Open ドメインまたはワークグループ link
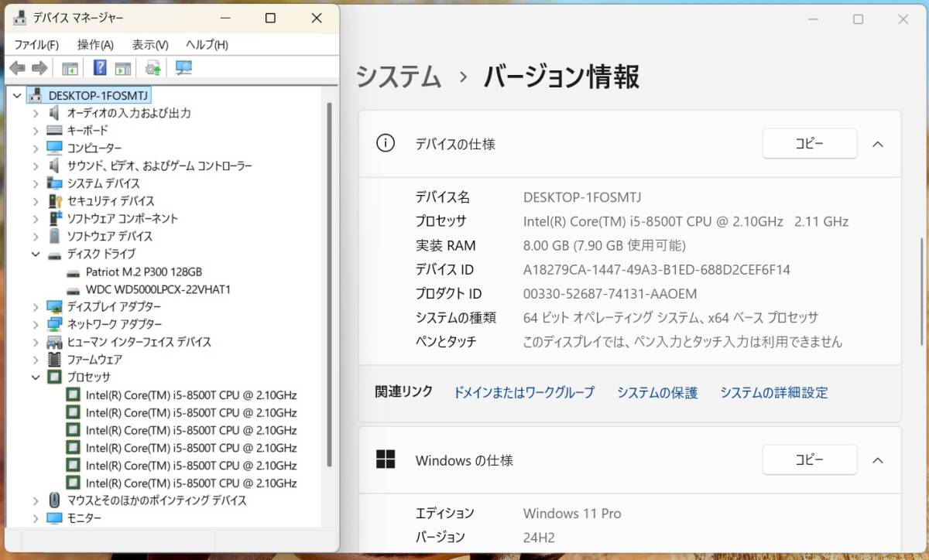 point(523,393)
